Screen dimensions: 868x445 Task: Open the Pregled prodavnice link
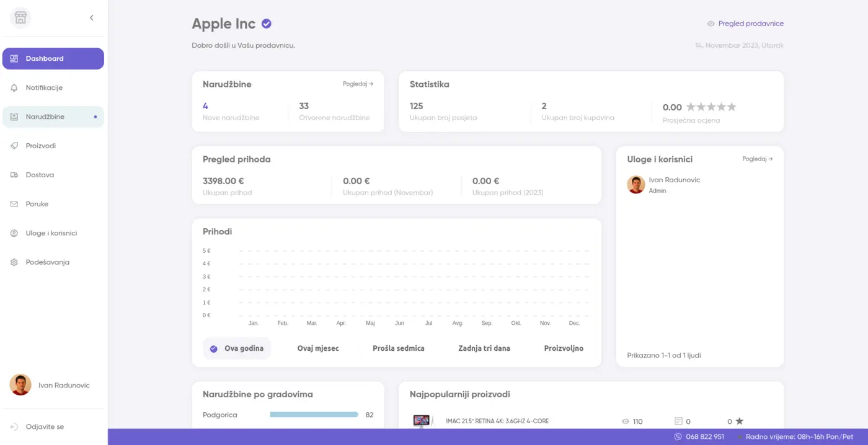(751, 24)
